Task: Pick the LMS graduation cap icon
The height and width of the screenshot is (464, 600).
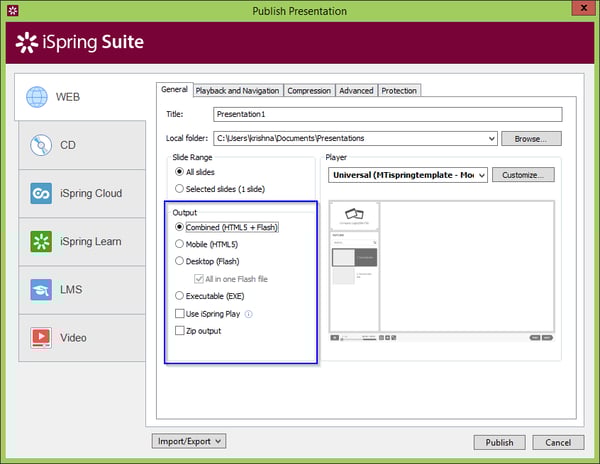Action: coord(41,290)
